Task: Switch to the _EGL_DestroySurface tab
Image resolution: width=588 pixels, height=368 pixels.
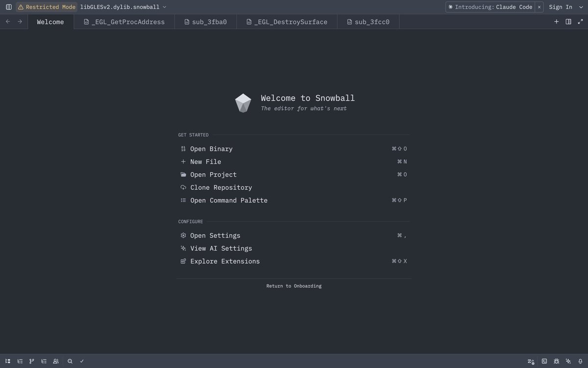Action: (287, 22)
